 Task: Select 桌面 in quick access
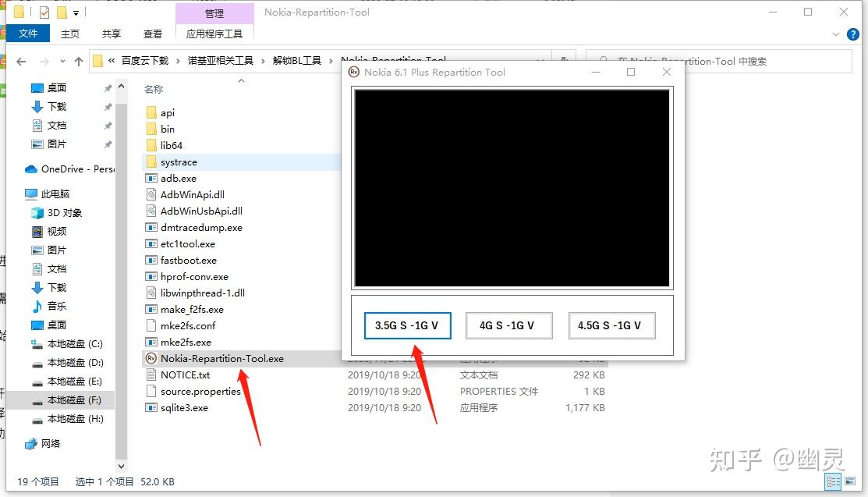(56, 87)
